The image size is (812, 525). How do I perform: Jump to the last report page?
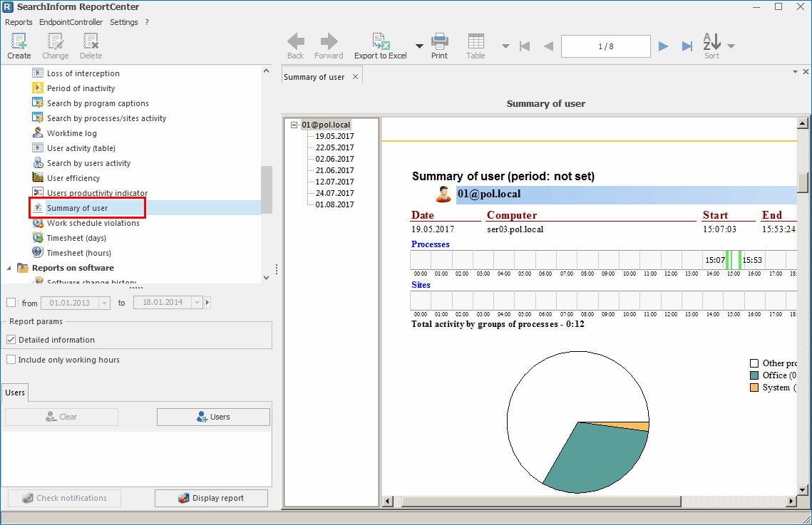pos(687,46)
